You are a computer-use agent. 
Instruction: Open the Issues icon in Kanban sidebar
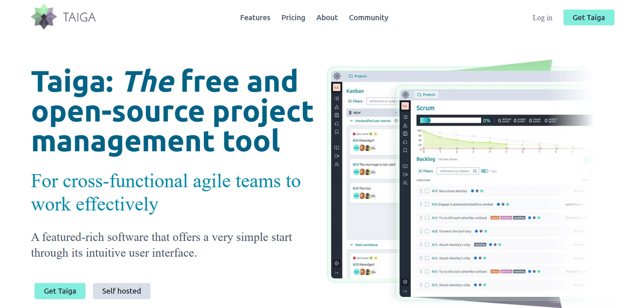[337, 123]
